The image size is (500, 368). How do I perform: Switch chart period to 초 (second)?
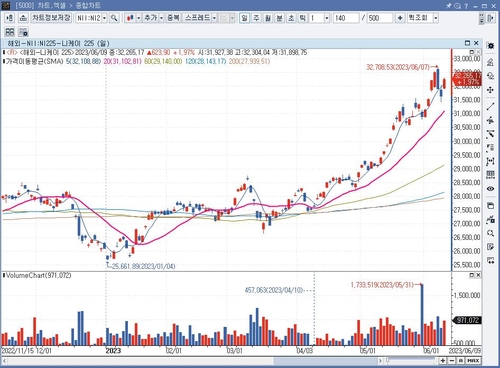(x=291, y=18)
